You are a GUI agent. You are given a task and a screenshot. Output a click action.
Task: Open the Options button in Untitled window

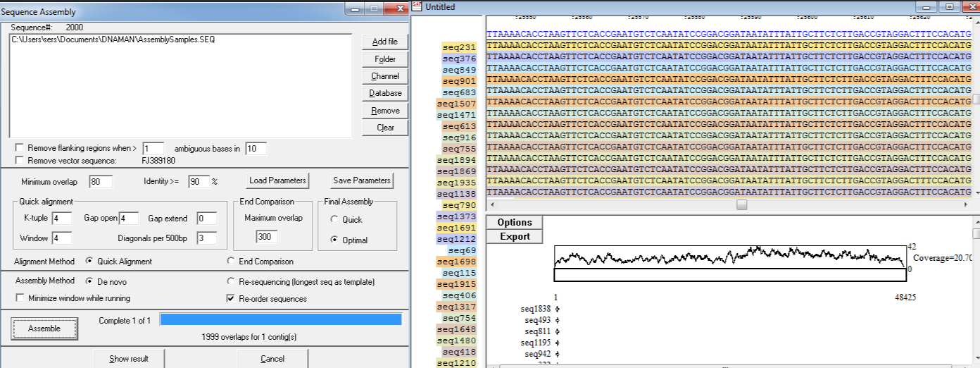(x=515, y=222)
